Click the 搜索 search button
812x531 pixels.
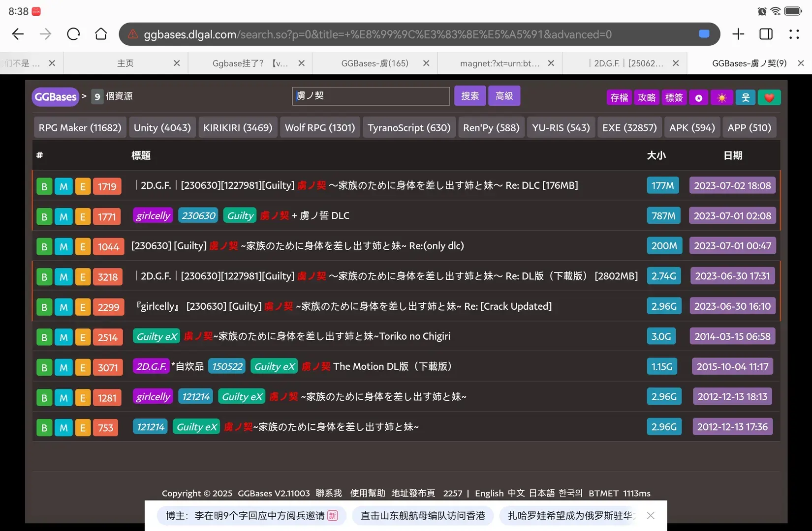pyautogui.click(x=470, y=96)
